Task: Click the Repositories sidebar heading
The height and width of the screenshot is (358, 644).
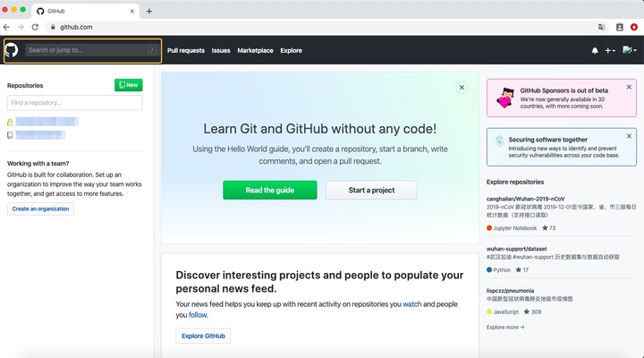Action: click(25, 86)
